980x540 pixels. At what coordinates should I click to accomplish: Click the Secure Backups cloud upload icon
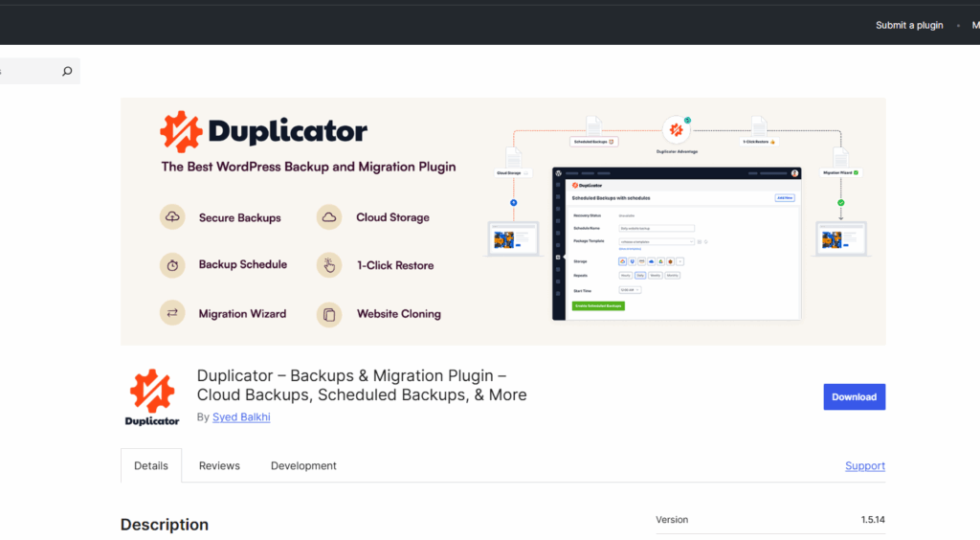[x=172, y=217]
